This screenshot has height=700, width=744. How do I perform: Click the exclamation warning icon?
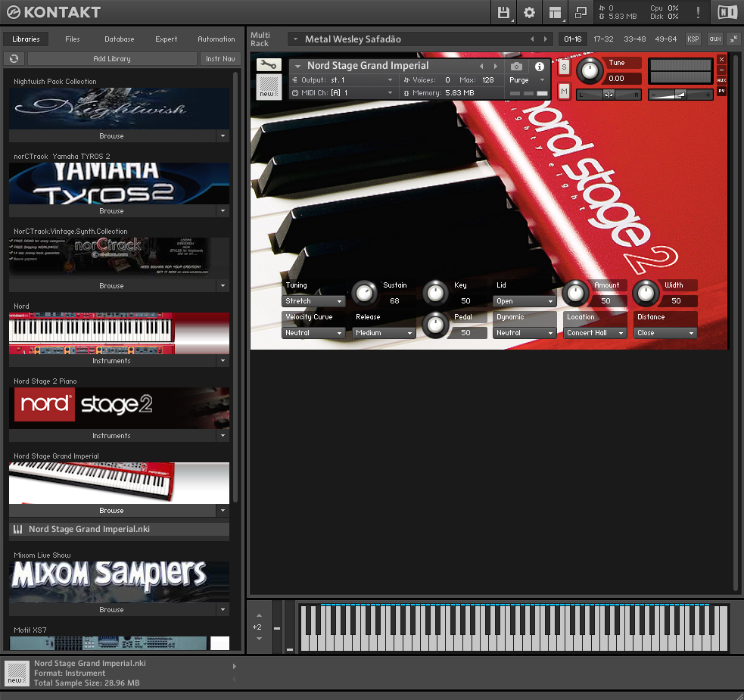point(698,12)
